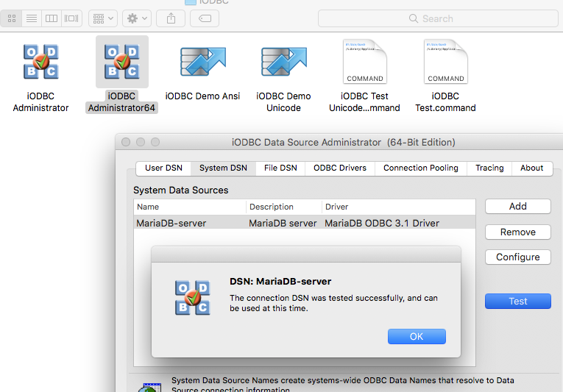Select the System DSN tab
Image resolution: width=563 pixels, height=392 pixels.
tap(223, 168)
